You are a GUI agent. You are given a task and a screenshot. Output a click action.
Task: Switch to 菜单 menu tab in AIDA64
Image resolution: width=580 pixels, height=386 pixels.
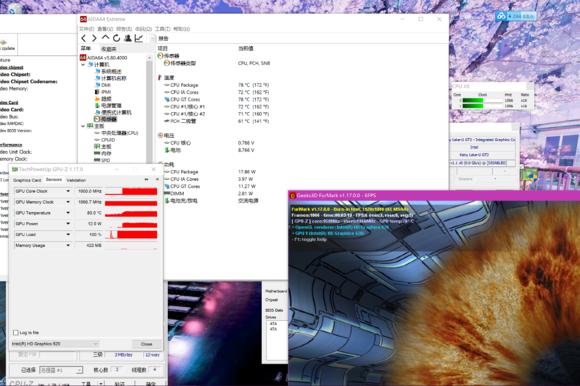[x=86, y=48]
